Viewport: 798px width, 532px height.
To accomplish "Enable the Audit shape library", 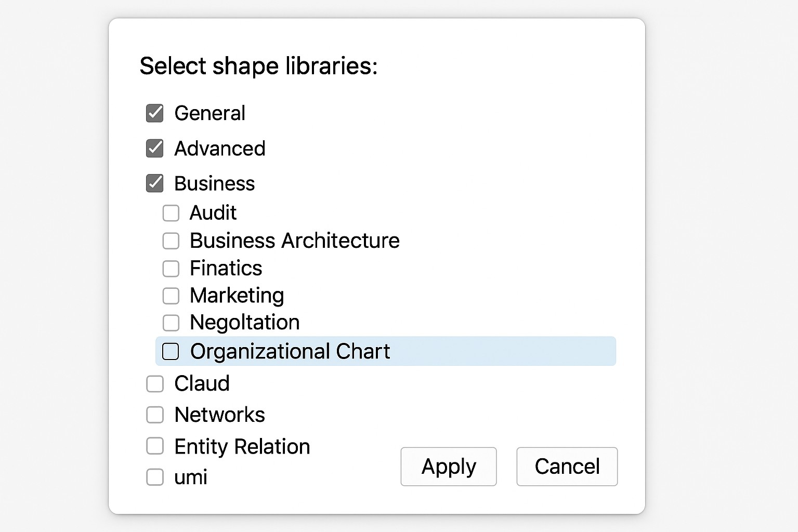I will click(x=171, y=213).
